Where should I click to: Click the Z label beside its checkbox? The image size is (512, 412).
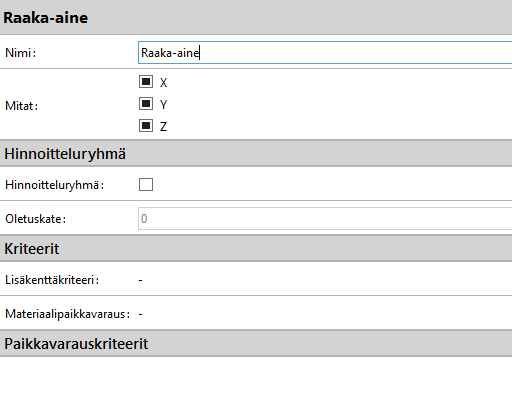[163, 127]
